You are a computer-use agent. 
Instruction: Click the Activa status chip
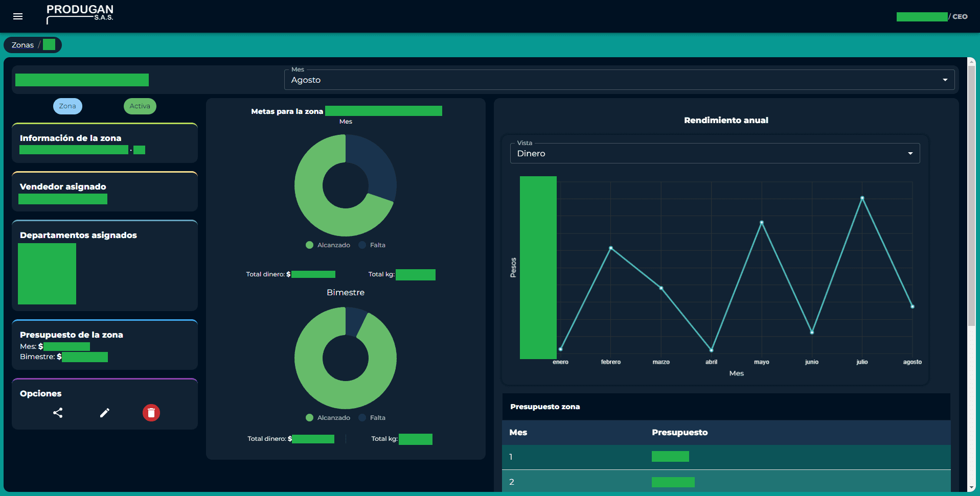[140, 106]
